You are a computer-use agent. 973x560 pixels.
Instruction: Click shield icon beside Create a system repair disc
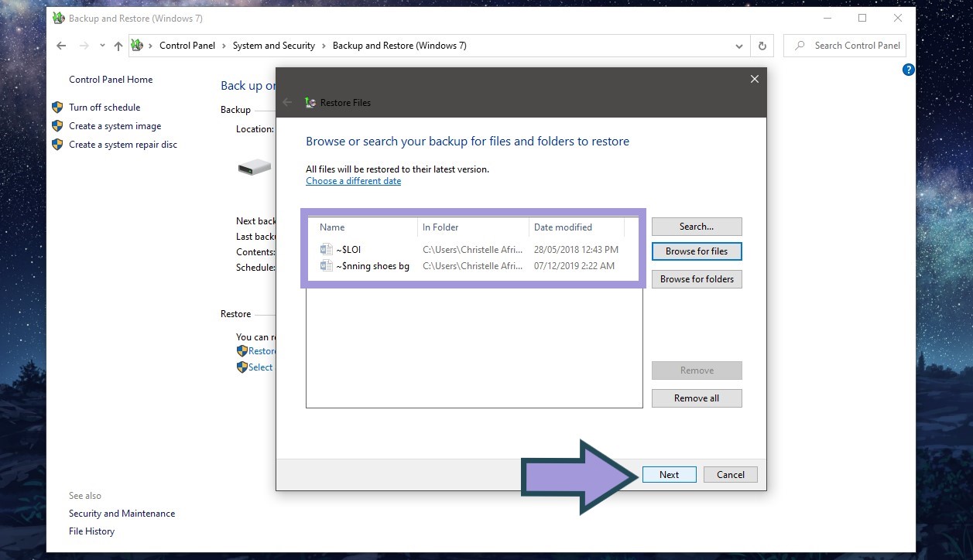57,145
